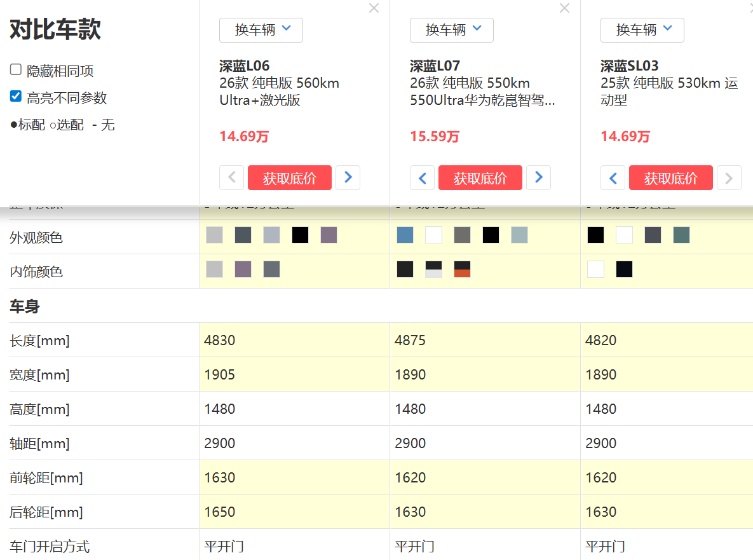Remove 深蓝L07 column with close X
The image size is (753, 560).
coord(564,8)
